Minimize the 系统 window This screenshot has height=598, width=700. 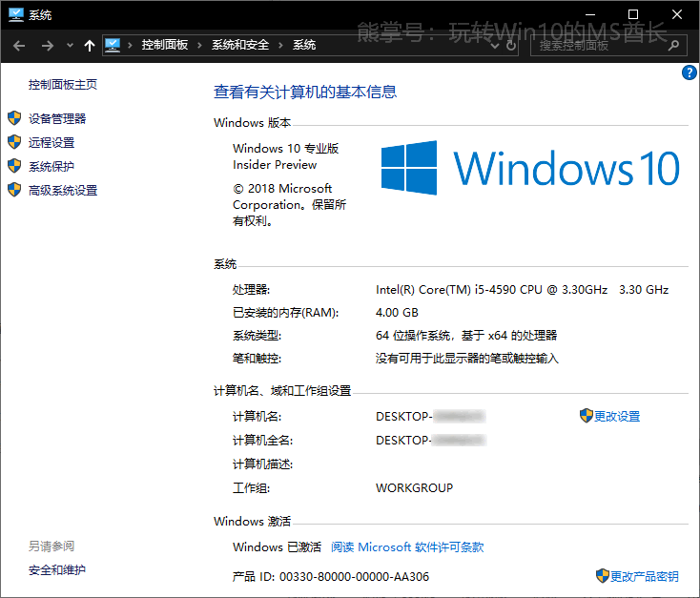pos(590,14)
